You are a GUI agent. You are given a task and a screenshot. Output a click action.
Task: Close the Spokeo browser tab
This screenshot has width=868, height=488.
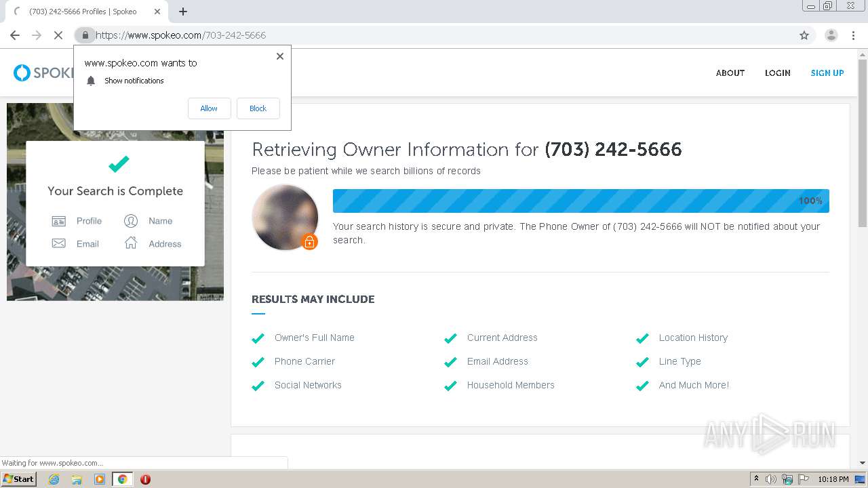(x=157, y=12)
